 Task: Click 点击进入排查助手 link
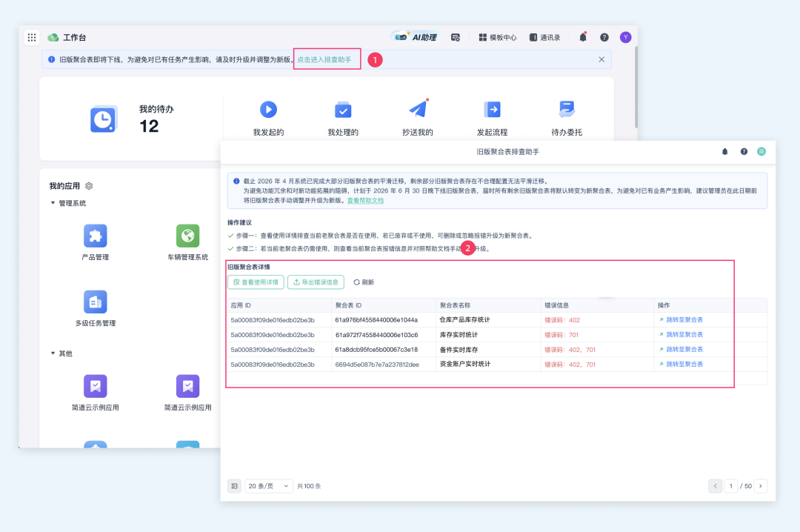coord(324,60)
